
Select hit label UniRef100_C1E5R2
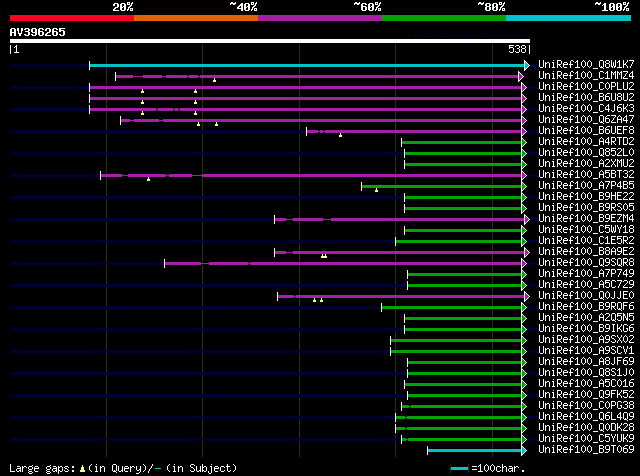point(586,241)
